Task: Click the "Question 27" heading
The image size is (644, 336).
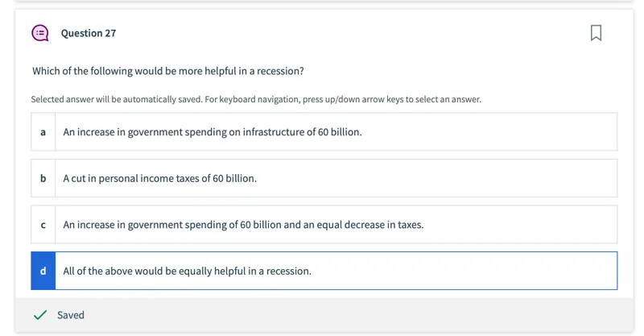Action: (x=89, y=33)
